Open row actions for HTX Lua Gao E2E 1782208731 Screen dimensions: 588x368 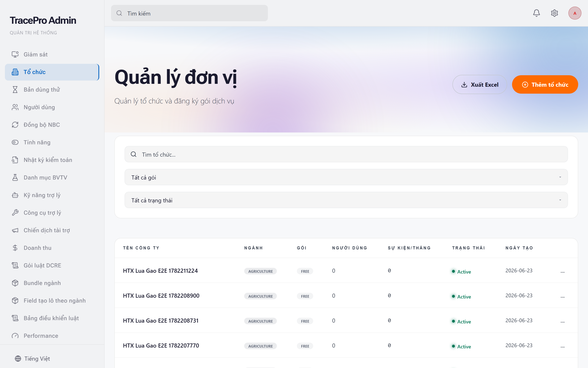pos(562,322)
